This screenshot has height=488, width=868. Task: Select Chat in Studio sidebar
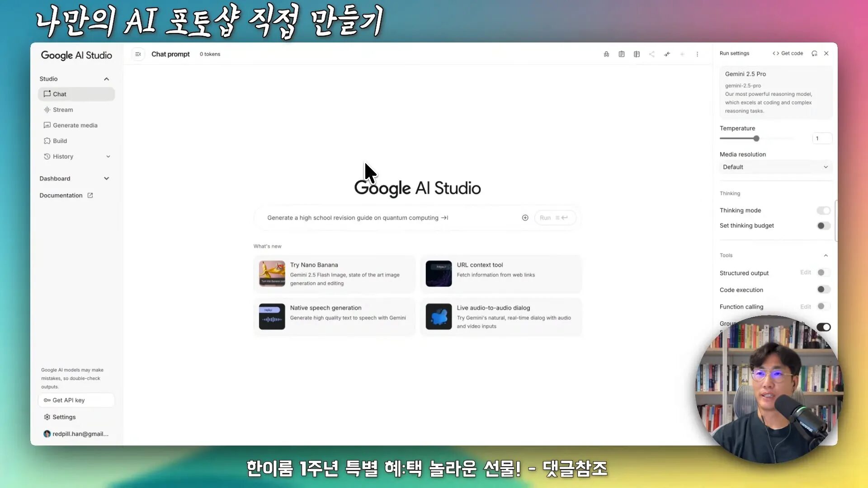(76, 94)
